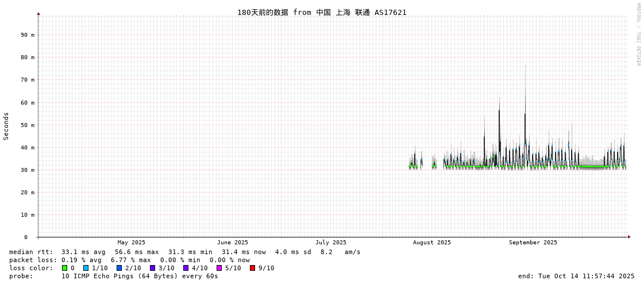The image size is (644, 284).
Task: Select the violet 4/10 loss swatch
Action: [186, 268]
